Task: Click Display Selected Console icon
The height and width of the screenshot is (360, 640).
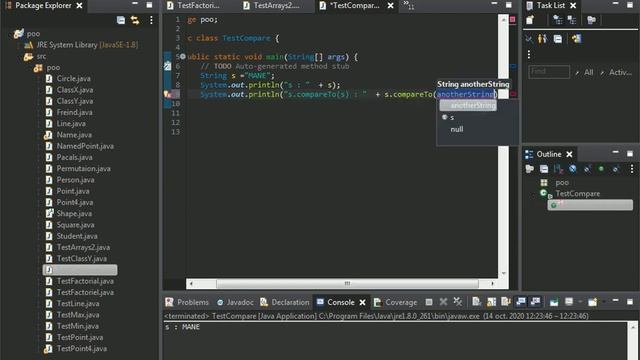Action: 569,302
